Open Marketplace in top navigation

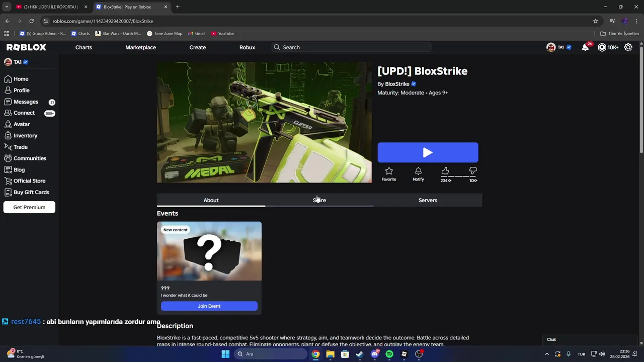[140, 47]
